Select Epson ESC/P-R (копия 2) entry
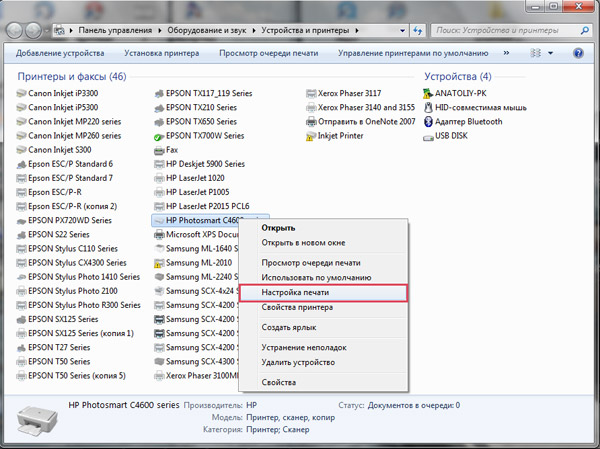 (x=67, y=207)
